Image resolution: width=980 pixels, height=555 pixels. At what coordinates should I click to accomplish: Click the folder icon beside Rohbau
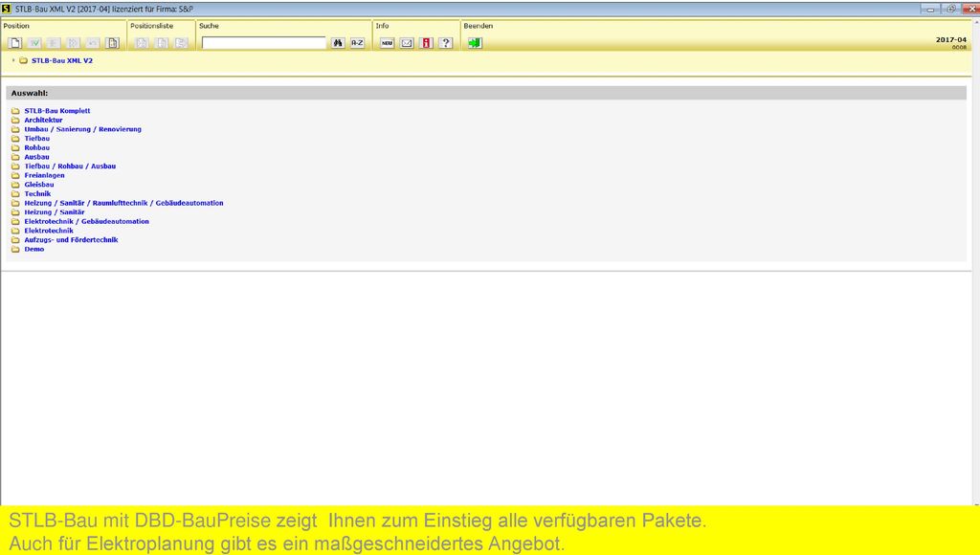[15, 148]
